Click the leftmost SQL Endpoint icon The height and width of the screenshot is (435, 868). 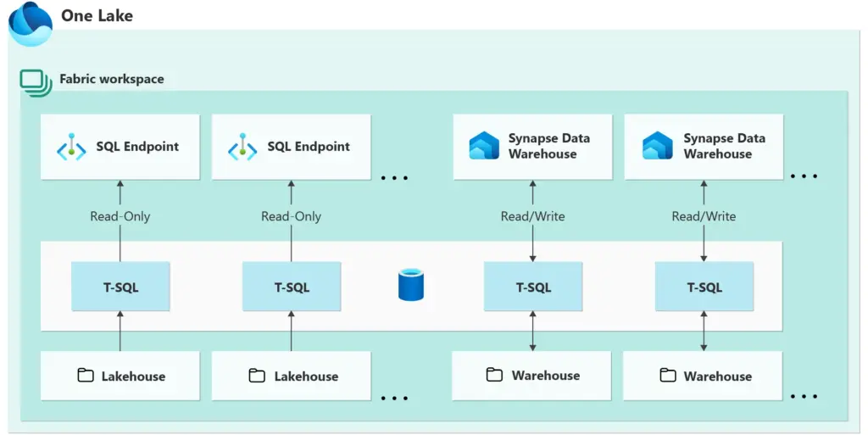pyautogui.click(x=71, y=147)
